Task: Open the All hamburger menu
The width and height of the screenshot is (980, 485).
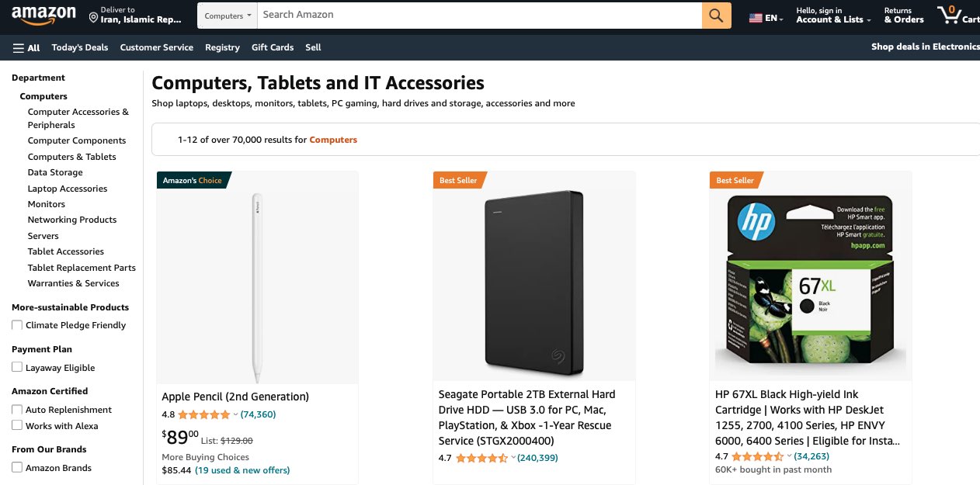Action: click(x=26, y=47)
